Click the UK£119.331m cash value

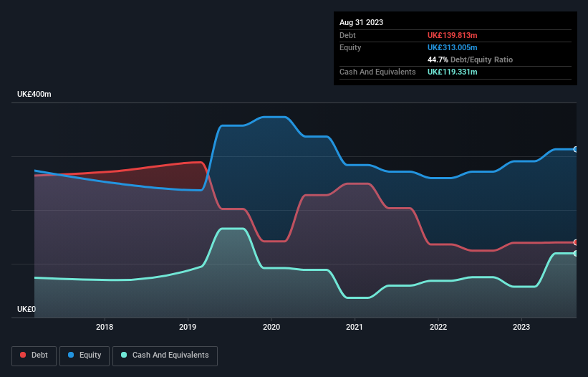point(452,72)
